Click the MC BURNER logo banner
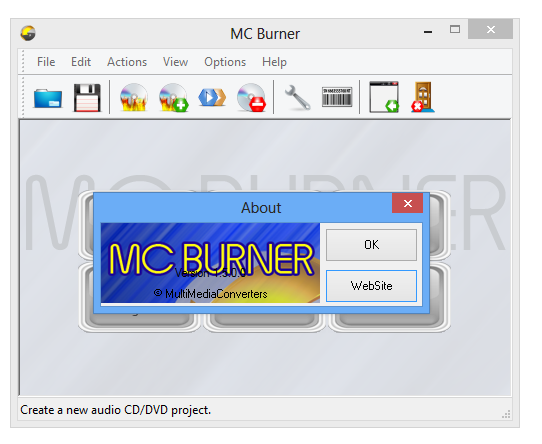Image resolution: width=542 pixels, height=444 pixels. tap(210, 263)
